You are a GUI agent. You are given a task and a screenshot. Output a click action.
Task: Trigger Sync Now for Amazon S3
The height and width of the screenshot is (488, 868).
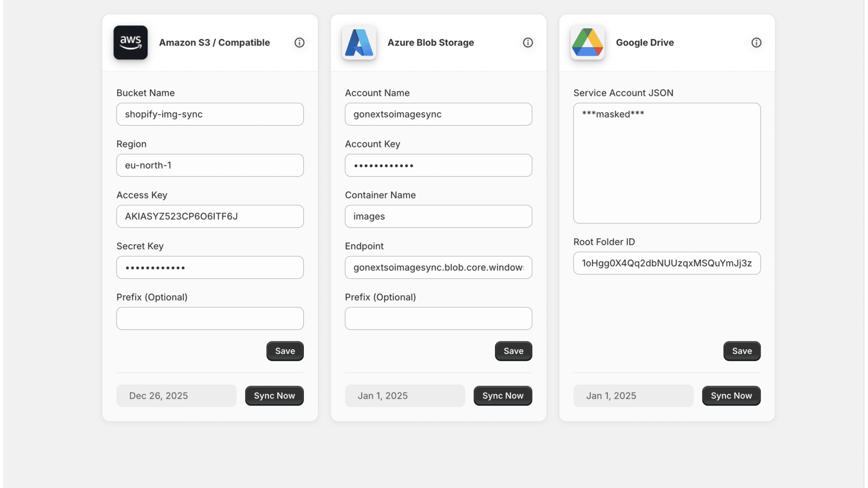[x=274, y=395]
